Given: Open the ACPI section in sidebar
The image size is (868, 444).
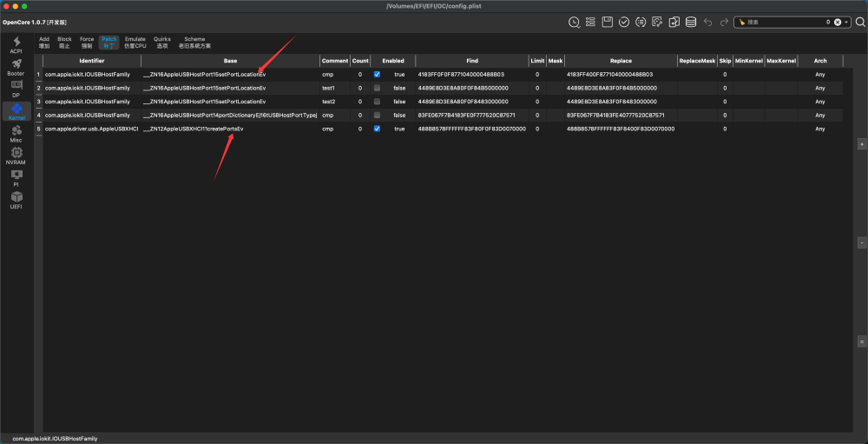Looking at the screenshot, I should [x=16, y=45].
